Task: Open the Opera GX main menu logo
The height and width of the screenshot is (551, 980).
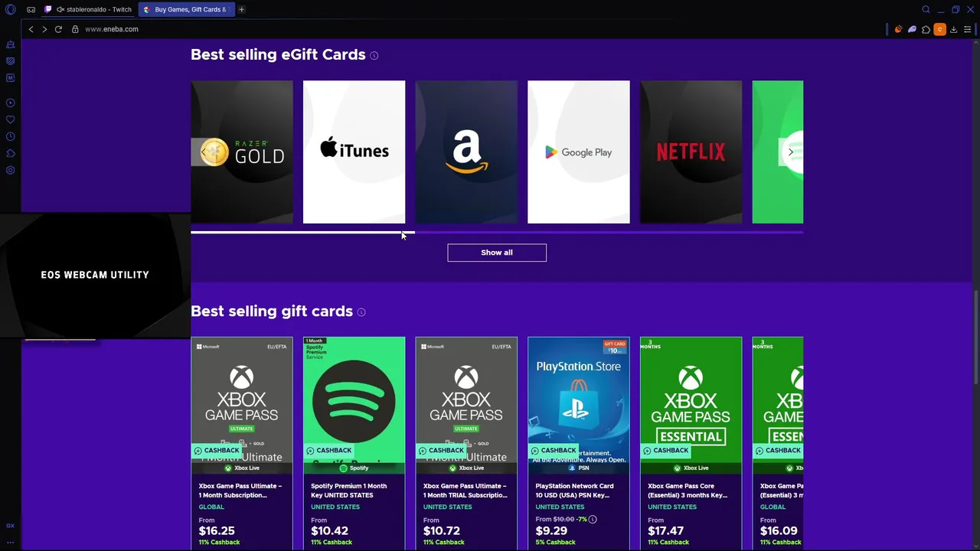Action: tap(10, 9)
